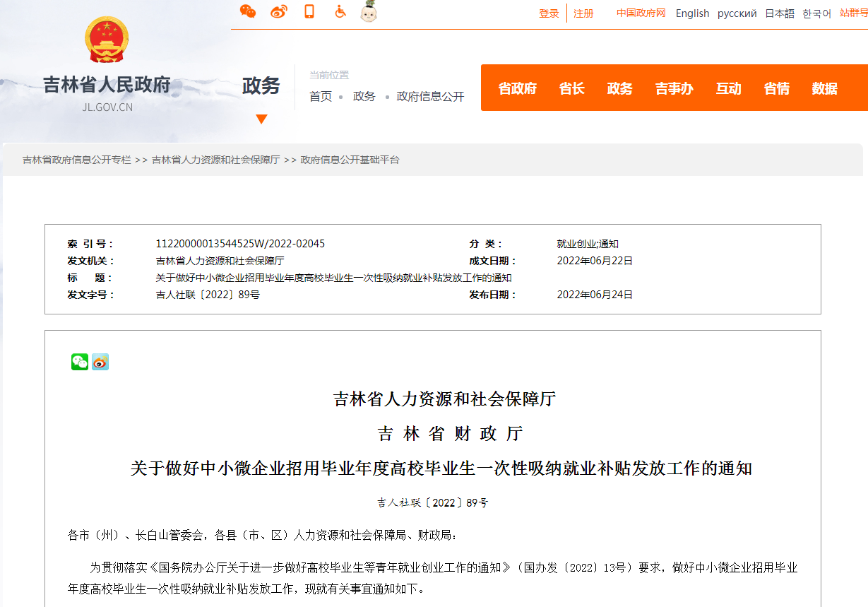
Task: Click the 登录 login link
Action: pos(549,13)
